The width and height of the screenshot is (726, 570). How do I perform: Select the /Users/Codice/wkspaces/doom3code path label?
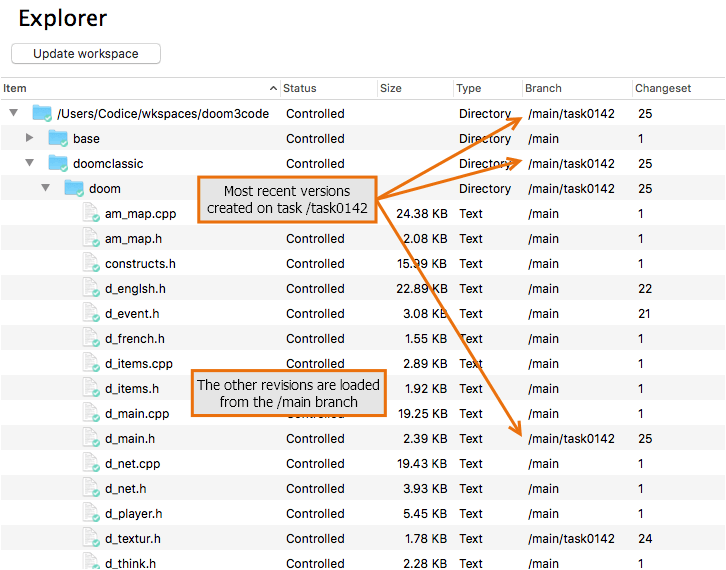point(163,114)
